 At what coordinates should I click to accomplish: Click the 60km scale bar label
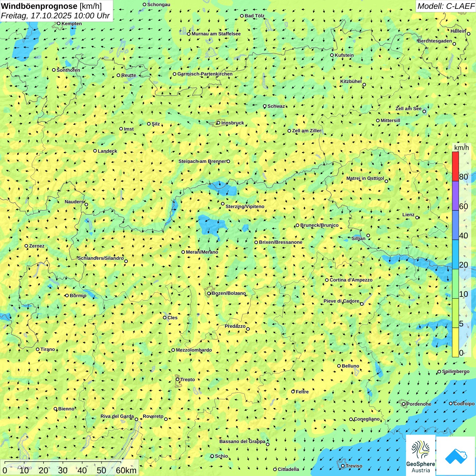click(126, 470)
